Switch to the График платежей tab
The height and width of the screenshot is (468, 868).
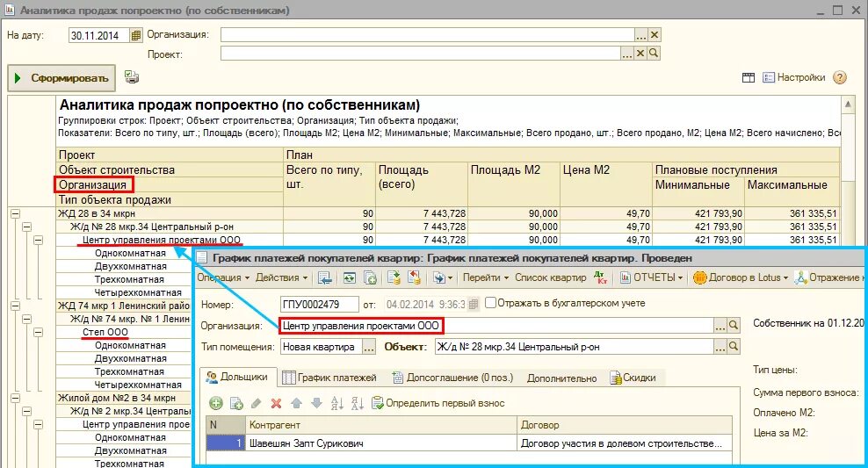click(x=329, y=378)
